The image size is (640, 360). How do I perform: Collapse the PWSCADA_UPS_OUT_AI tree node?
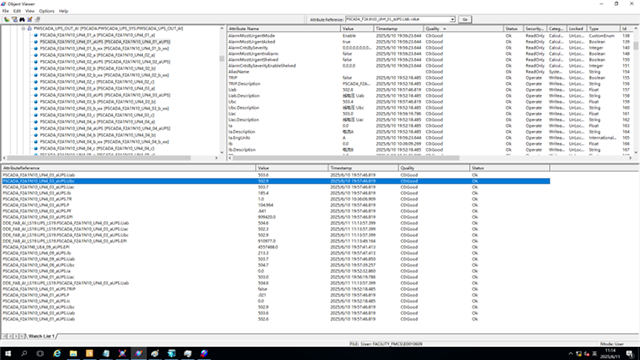coord(23,29)
